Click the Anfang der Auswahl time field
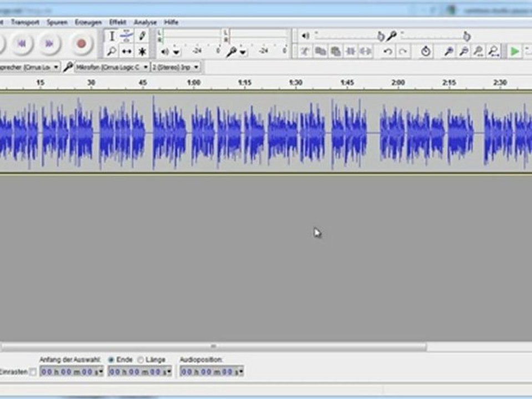This screenshot has width=532, height=399. 71,372
